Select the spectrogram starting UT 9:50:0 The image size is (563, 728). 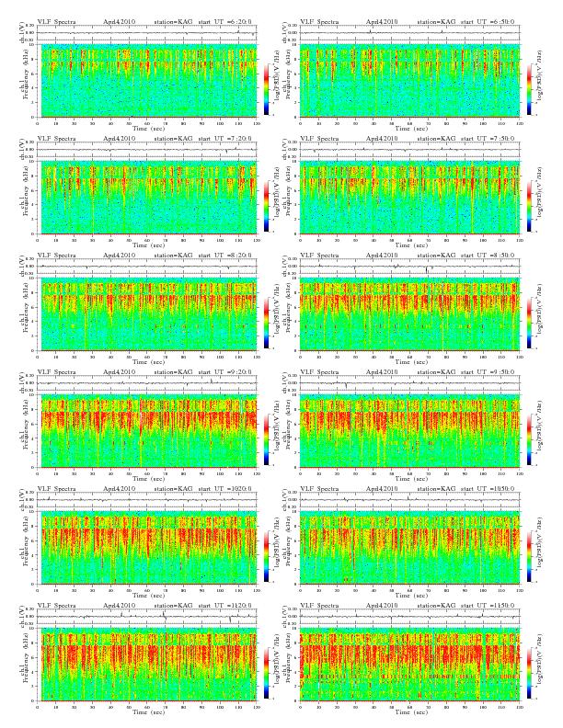tap(410, 431)
